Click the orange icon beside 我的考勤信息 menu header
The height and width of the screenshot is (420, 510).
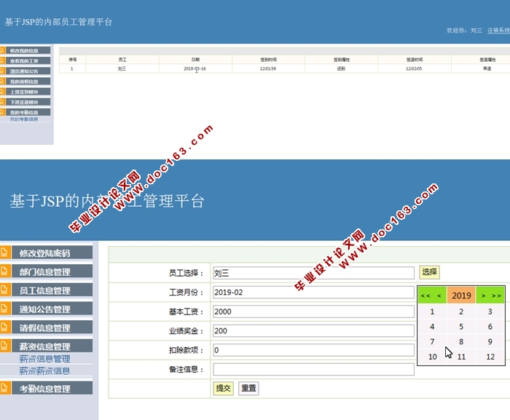coord(2,112)
